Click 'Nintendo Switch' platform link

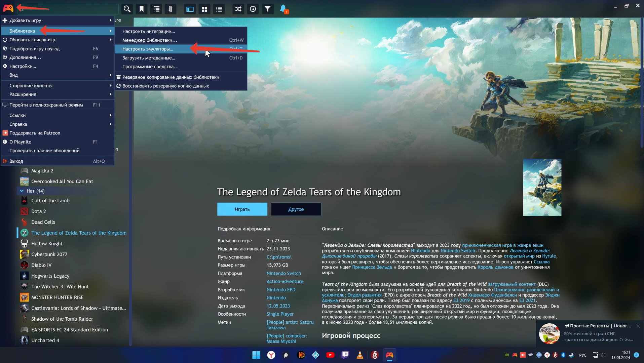(x=284, y=273)
